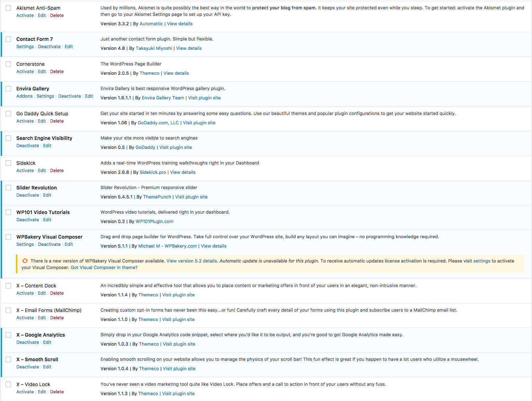Screen dimensions: 532x401
Task: Open Envira Gallery Settings
Action: click(x=45, y=96)
